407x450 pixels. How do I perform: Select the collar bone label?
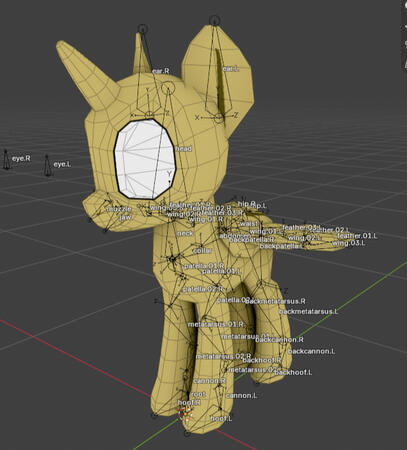(202, 250)
